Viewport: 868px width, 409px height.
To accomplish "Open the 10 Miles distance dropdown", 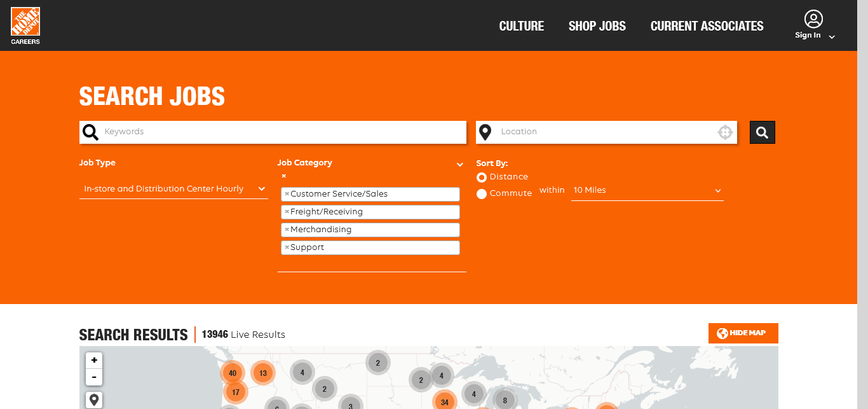I will [647, 190].
